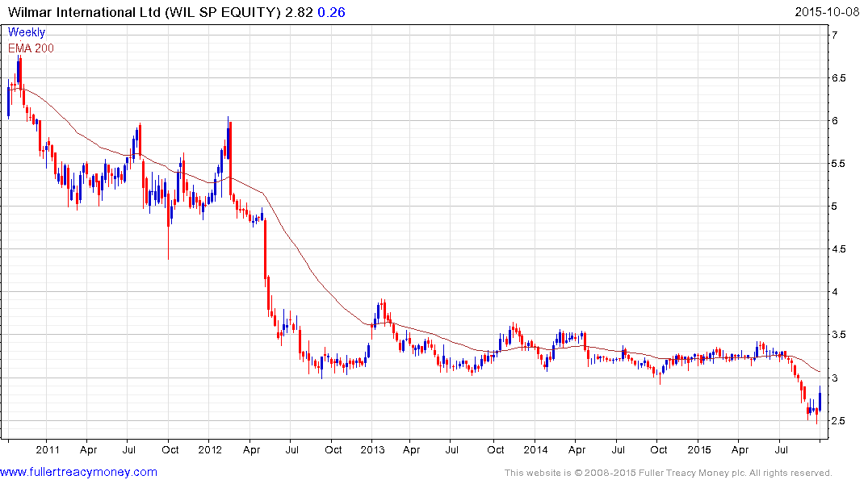This screenshot has height=484, width=868.
Task: Click the y-axis price label 5
Action: [834, 207]
